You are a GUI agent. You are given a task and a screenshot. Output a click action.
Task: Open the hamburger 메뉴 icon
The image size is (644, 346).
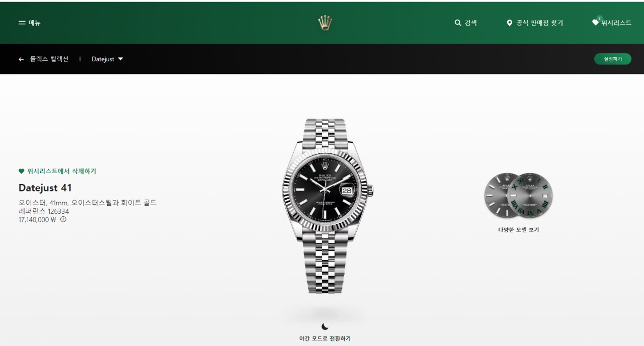point(22,23)
